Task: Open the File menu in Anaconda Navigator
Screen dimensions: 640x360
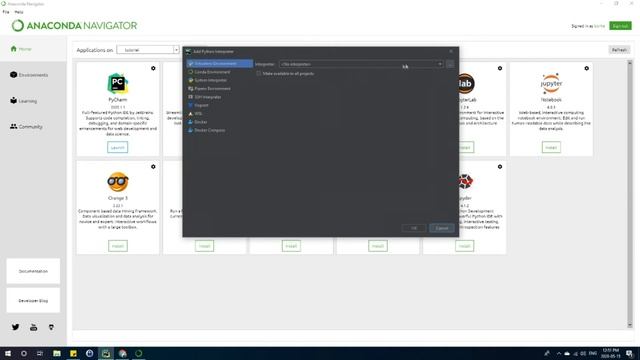Action: 6,12
